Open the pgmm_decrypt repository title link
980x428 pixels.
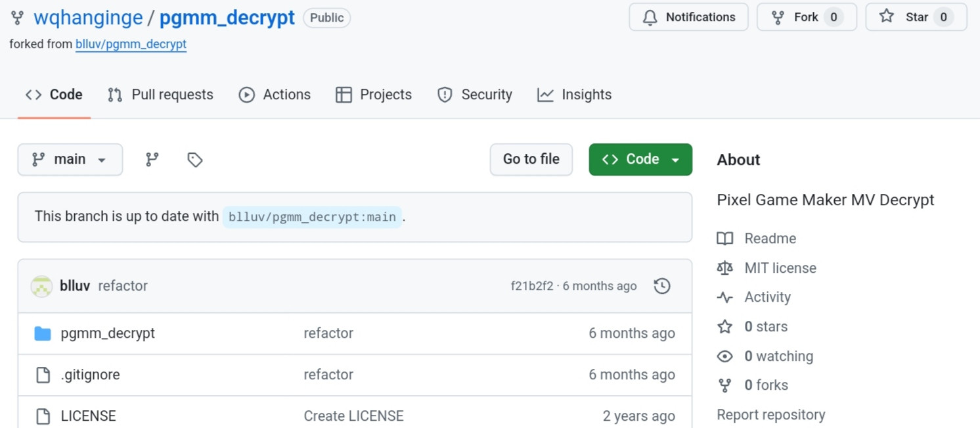click(227, 18)
